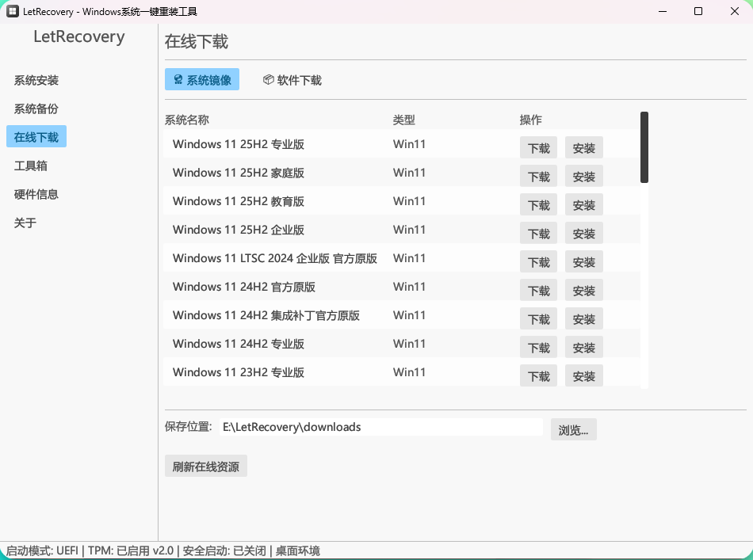Install Windows 11 LTSC 2024 企业版
This screenshot has width=753, height=560.
[x=583, y=262]
